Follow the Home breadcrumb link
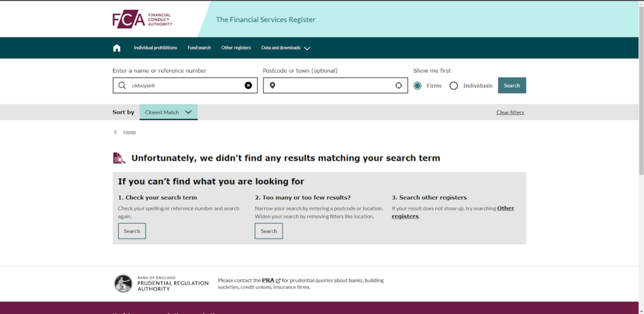 click(x=130, y=132)
